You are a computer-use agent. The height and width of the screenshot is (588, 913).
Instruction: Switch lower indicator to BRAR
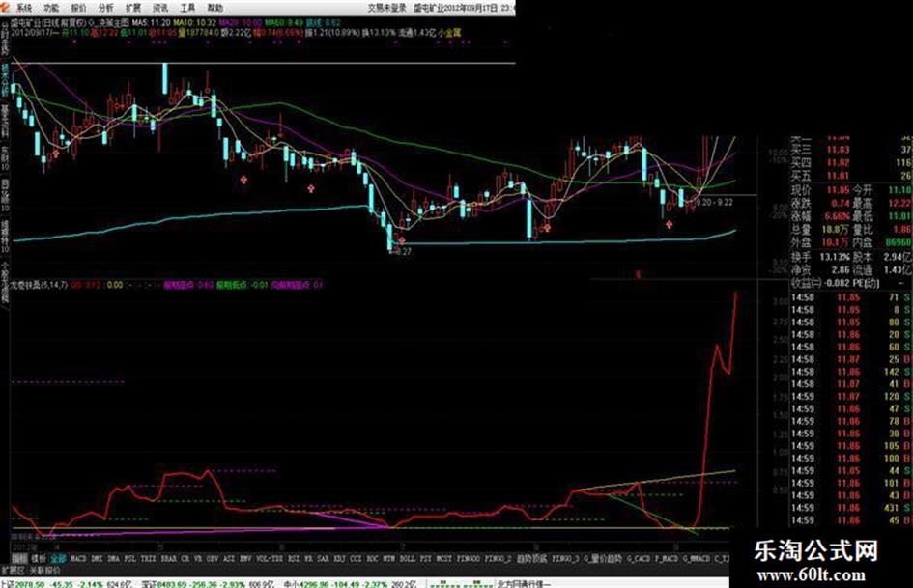coord(169,558)
